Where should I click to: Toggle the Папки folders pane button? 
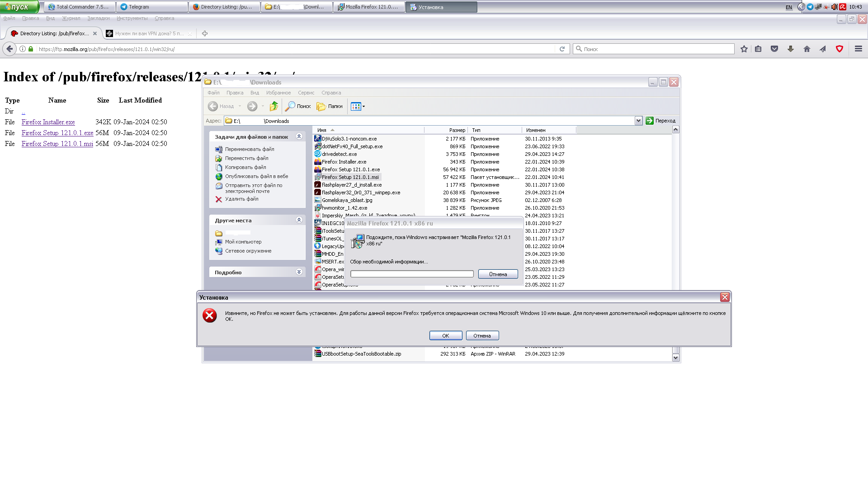click(330, 106)
